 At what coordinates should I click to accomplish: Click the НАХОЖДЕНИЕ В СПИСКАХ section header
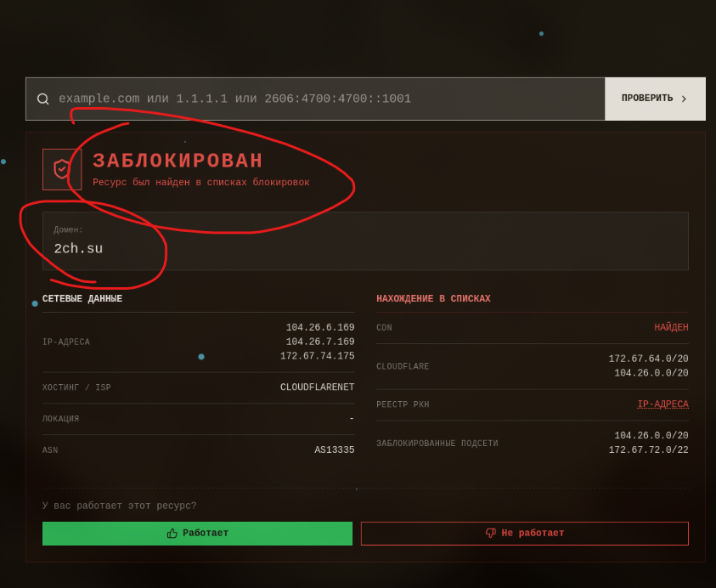tap(433, 298)
